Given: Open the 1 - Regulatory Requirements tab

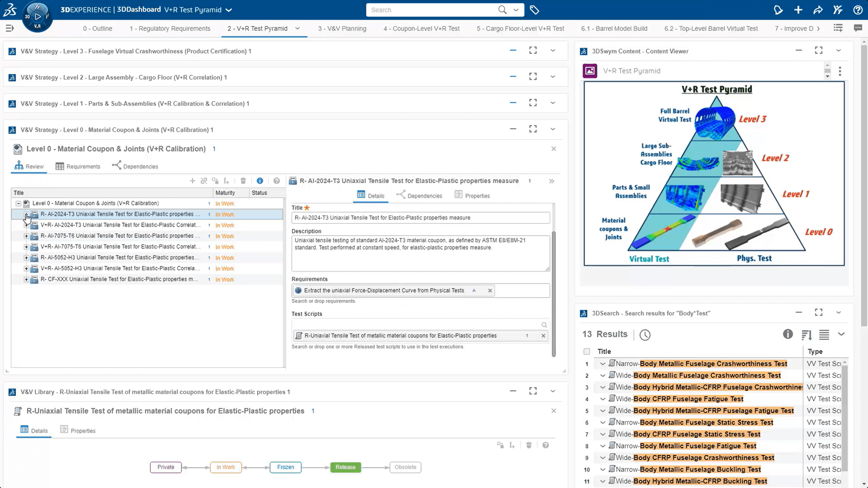Looking at the screenshot, I should coord(170,28).
